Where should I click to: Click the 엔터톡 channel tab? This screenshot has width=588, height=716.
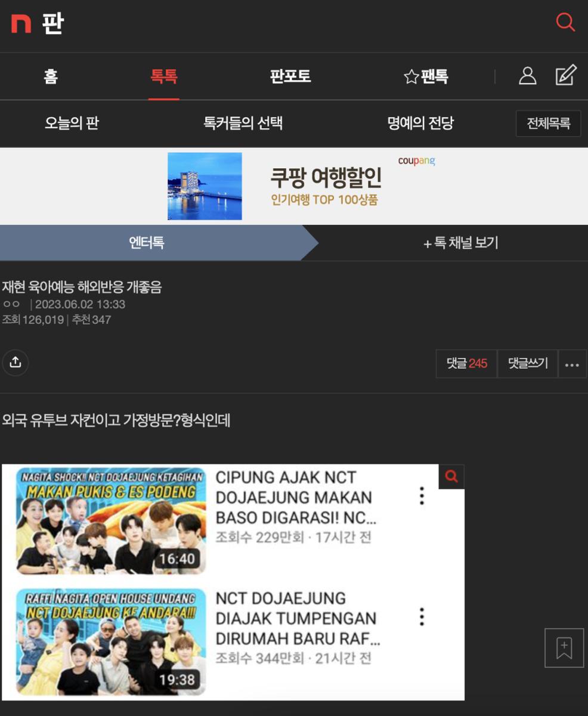coord(147,243)
